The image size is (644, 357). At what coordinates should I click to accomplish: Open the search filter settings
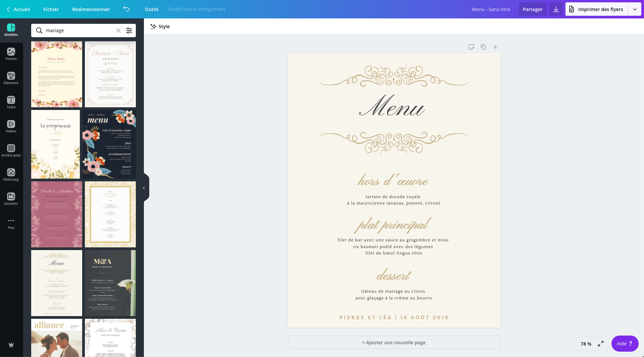coord(129,31)
